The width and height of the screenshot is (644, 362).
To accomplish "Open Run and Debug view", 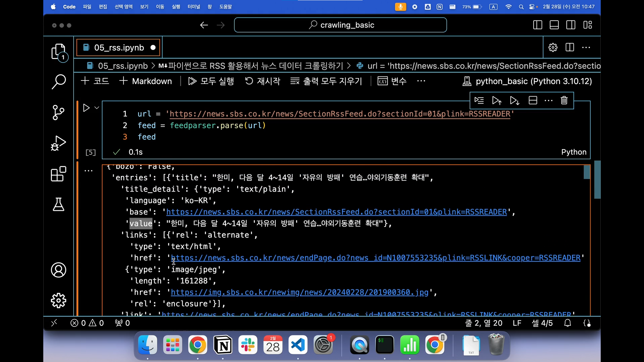I will pyautogui.click(x=58, y=143).
